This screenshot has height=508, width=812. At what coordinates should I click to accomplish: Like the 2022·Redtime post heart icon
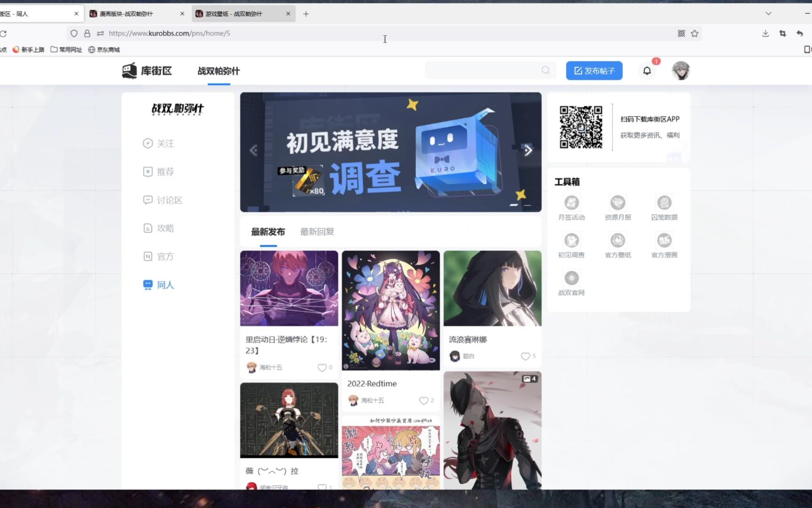tap(423, 400)
